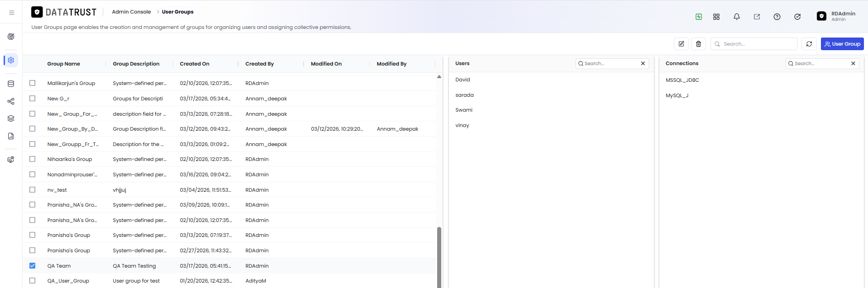
Task: Open the database sidebar icon
Action: (11, 84)
